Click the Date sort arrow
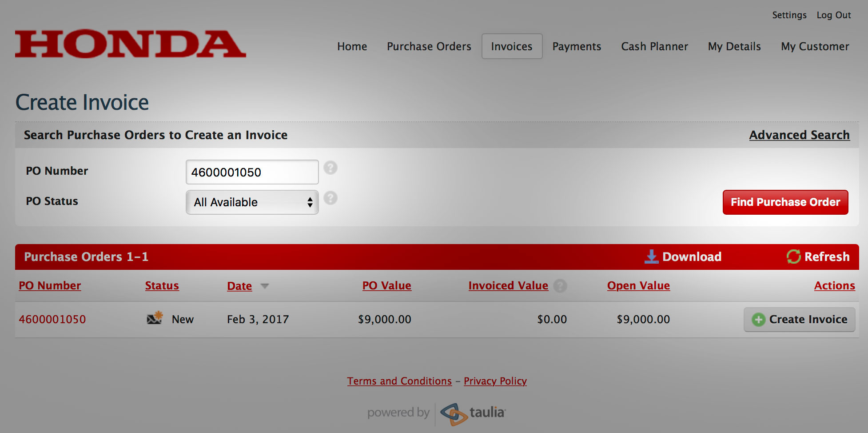The height and width of the screenshot is (433, 868). tap(265, 286)
